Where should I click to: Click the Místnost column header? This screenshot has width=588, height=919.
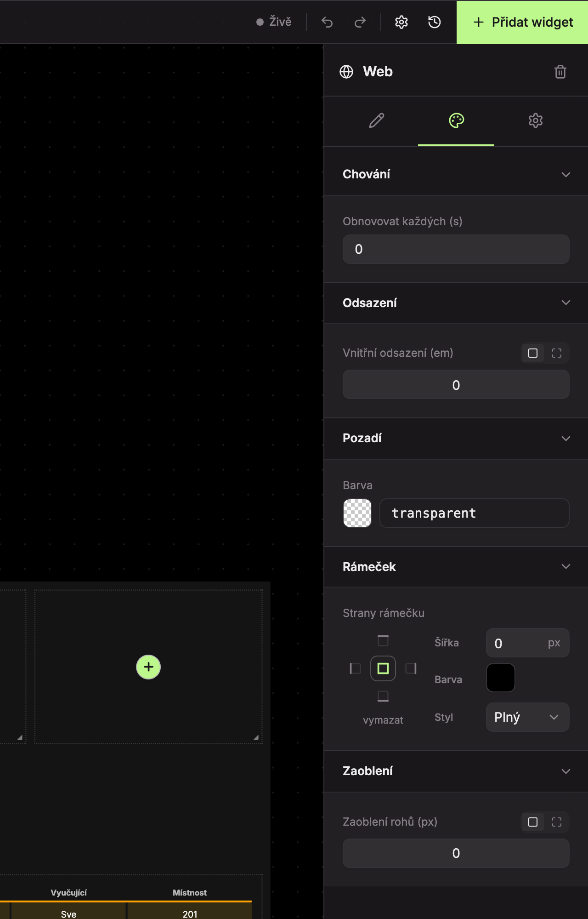click(x=190, y=892)
